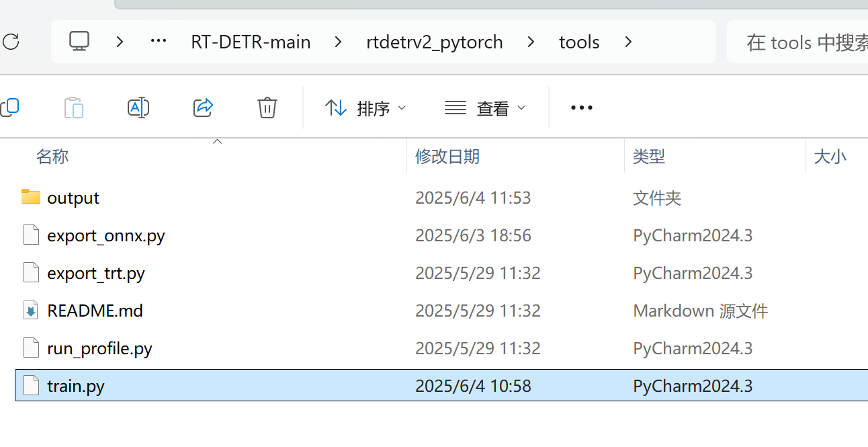The width and height of the screenshot is (868, 447).
Task: Open README.md
Action: pyautogui.click(x=95, y=310)
